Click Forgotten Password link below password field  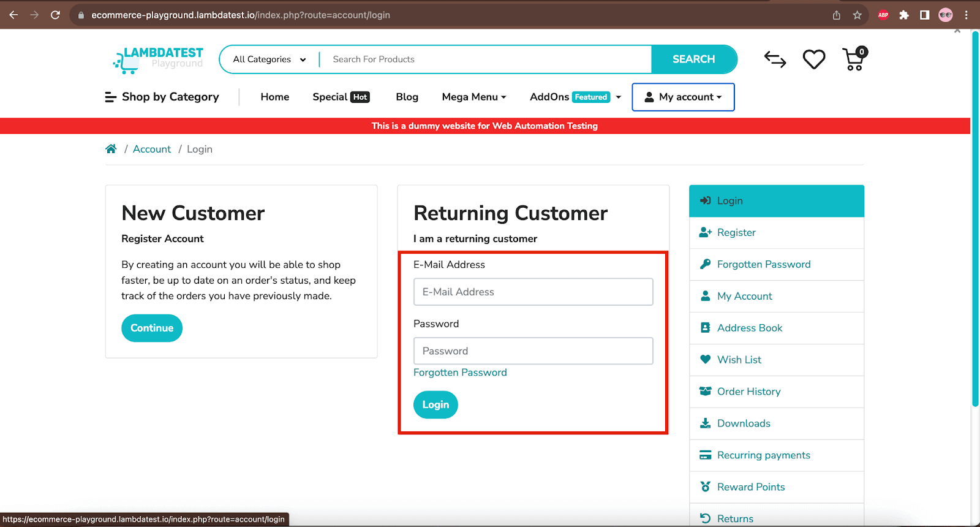point(460,373)
